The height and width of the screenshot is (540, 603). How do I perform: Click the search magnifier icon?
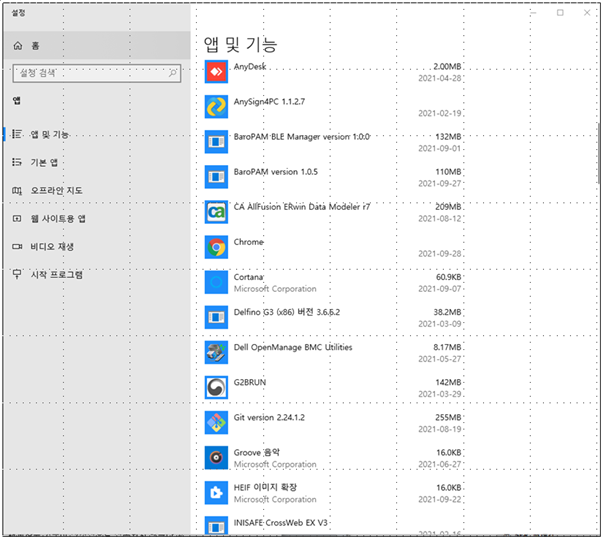point(173,73)
